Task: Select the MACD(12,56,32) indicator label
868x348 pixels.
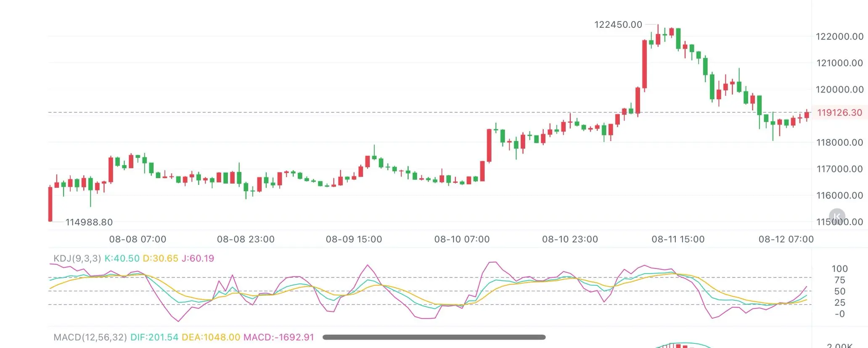Action: 90,337
